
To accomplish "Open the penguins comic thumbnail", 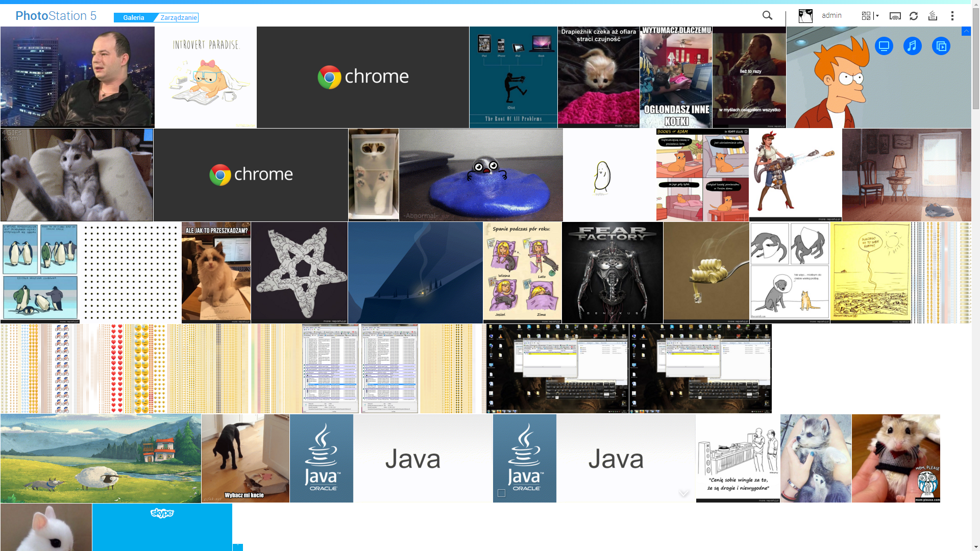I will coord(40,272).
